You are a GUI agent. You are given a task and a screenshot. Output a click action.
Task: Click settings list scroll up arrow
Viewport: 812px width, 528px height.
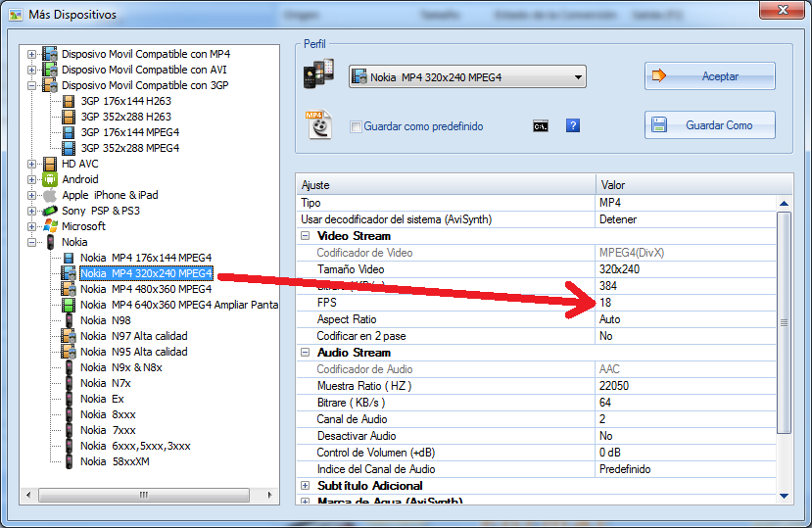(784, 204)
